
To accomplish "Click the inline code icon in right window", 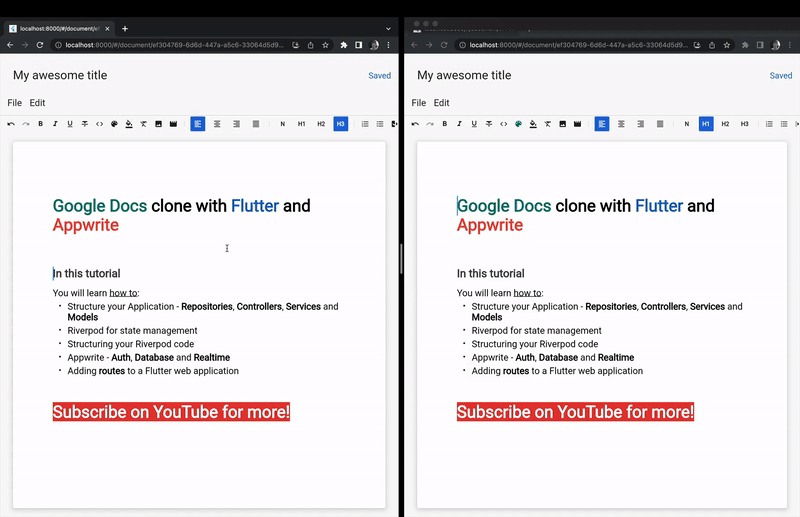I will (x=504, y=124).
